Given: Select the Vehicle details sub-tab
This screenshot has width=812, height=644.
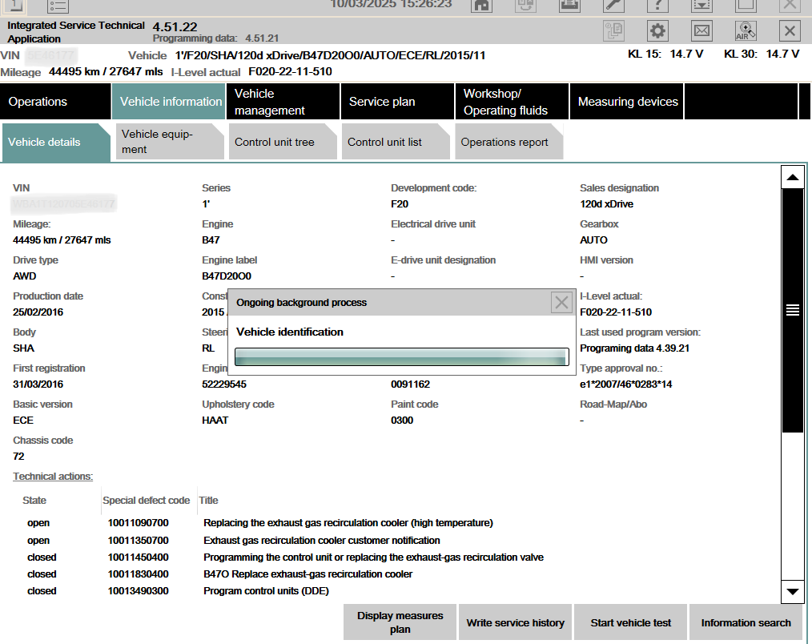Looking at the screenshot, I should (x=55, y=142).
